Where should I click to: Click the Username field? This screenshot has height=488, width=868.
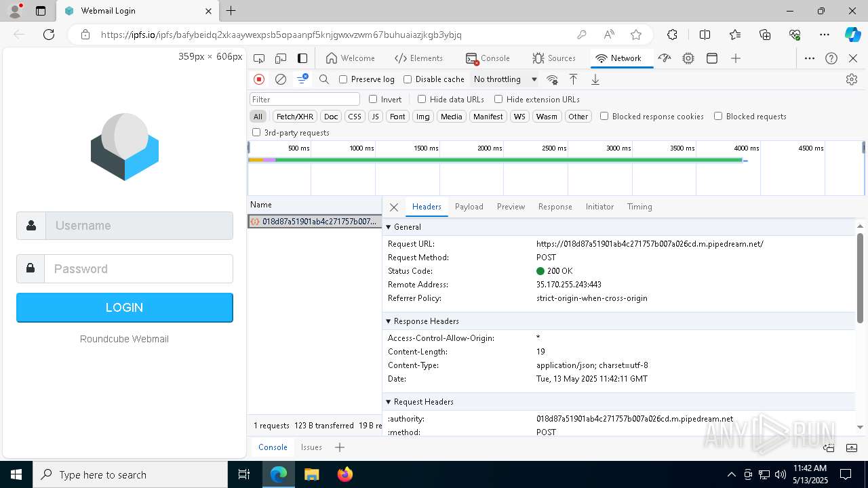tap(139, 226)
